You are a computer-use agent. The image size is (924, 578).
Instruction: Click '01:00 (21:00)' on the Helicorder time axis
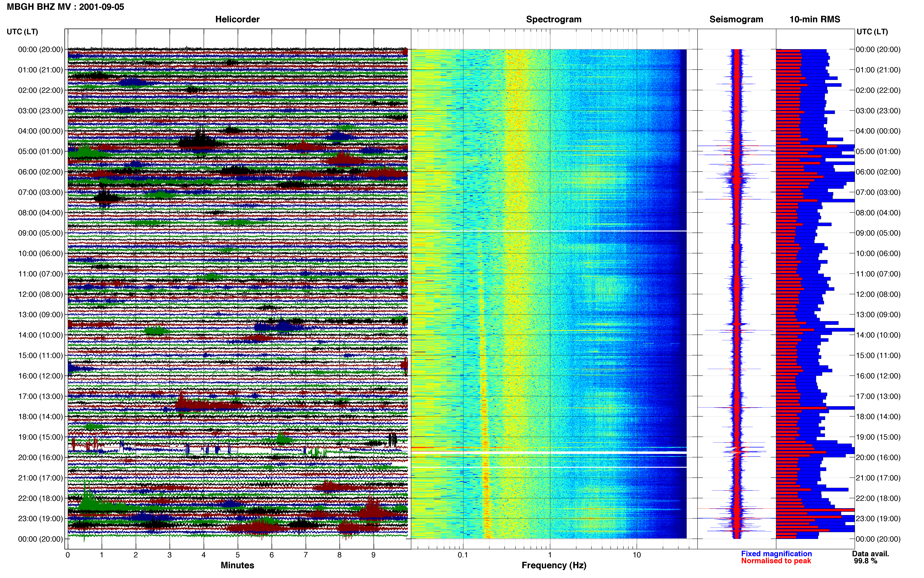tap(41, 70)
